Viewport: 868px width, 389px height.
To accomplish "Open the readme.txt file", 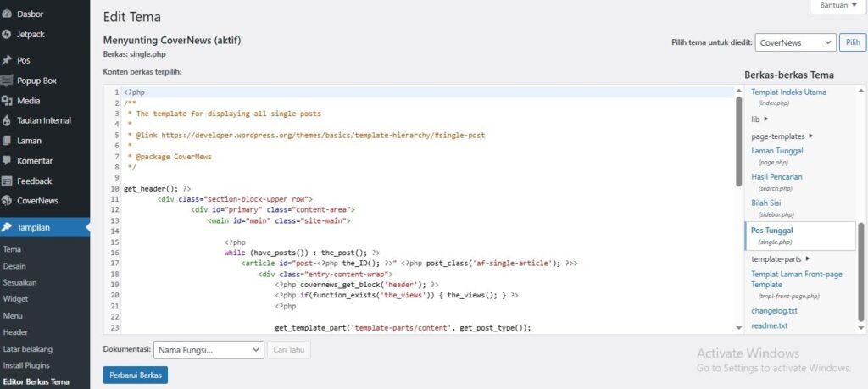I will click(770, 326).
